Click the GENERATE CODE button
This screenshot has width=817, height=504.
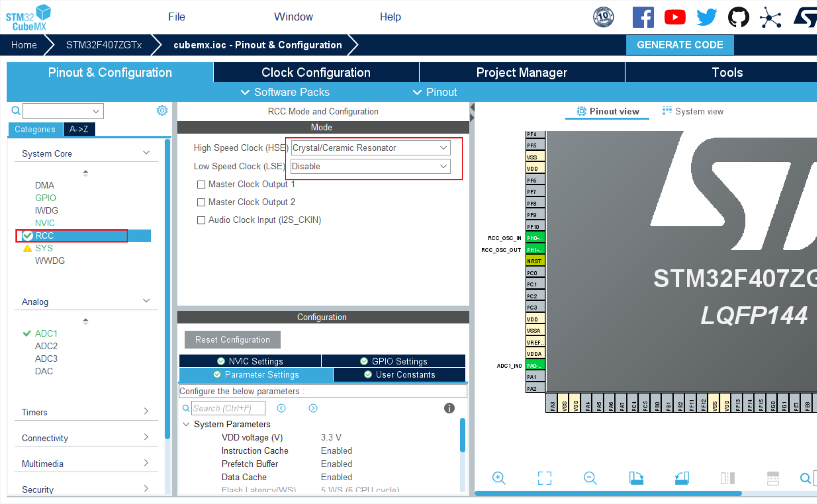[680, 45]
